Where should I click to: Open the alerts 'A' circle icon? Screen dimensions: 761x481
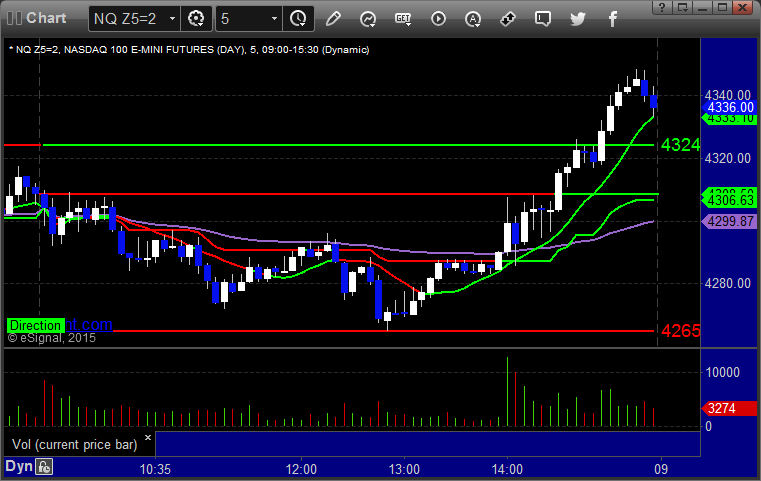(473, 19)
